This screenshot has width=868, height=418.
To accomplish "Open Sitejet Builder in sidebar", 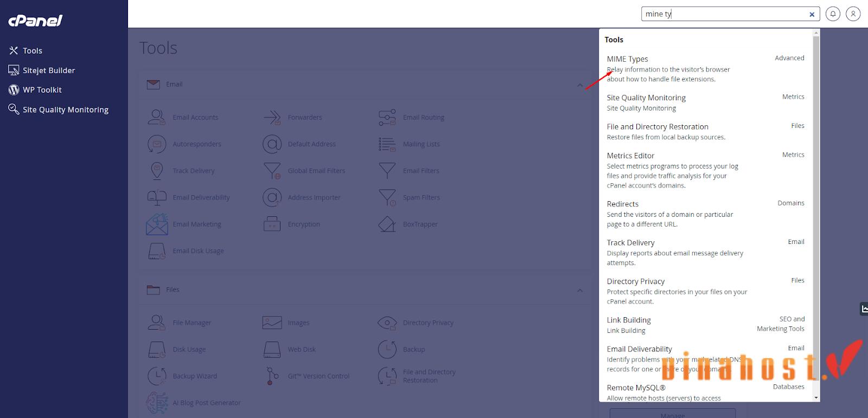I will pos(42,70).
